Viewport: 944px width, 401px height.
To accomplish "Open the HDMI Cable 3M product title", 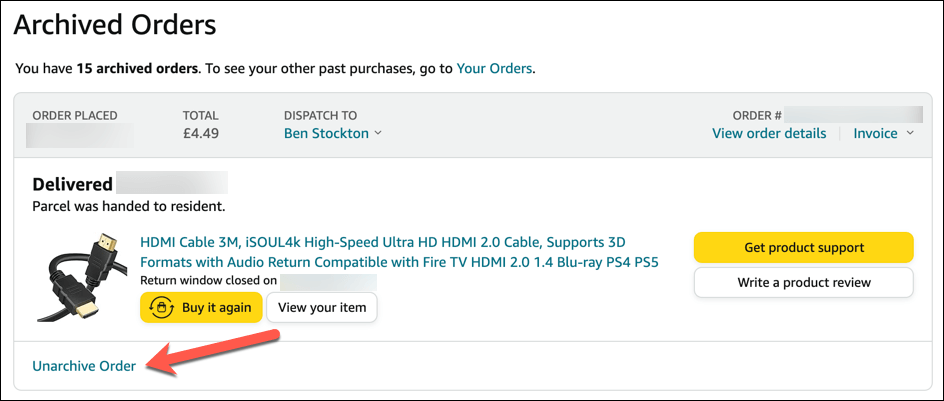I will tap(398, 252).
